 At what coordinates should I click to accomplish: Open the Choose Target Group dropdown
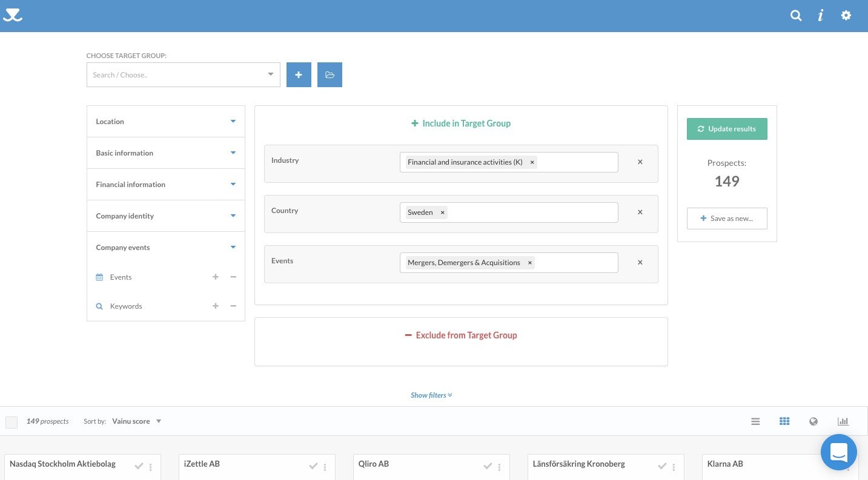click(183, 75)
